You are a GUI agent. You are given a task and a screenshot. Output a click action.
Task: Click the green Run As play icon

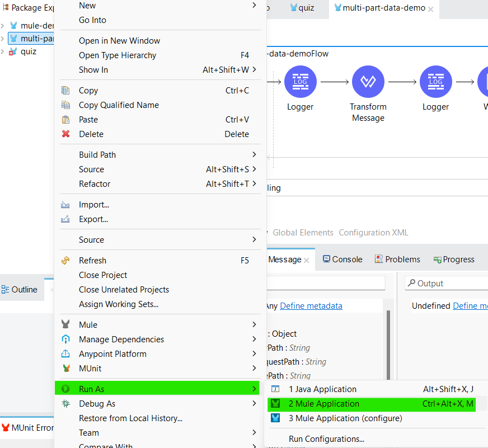(x=65, y=389)
